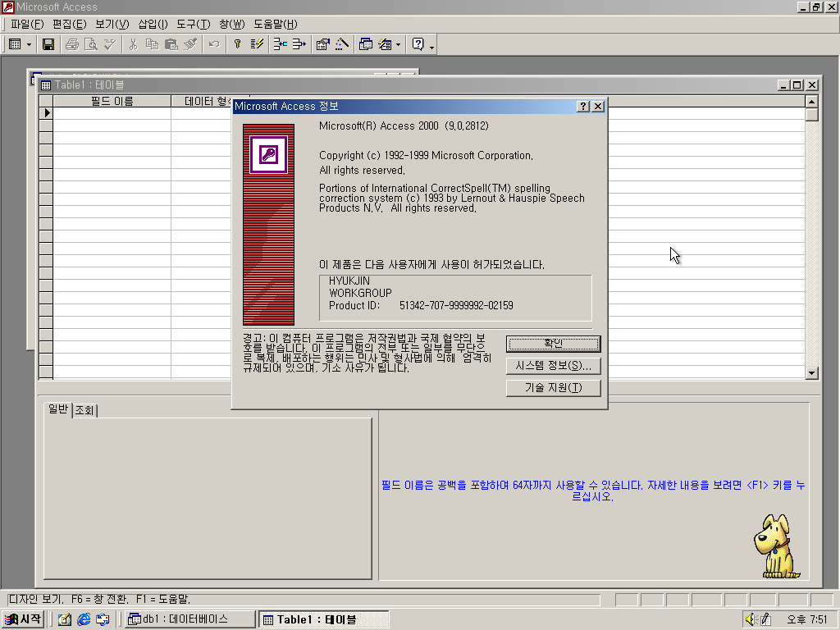Select the first row's current-record selector

click(46, 112)
